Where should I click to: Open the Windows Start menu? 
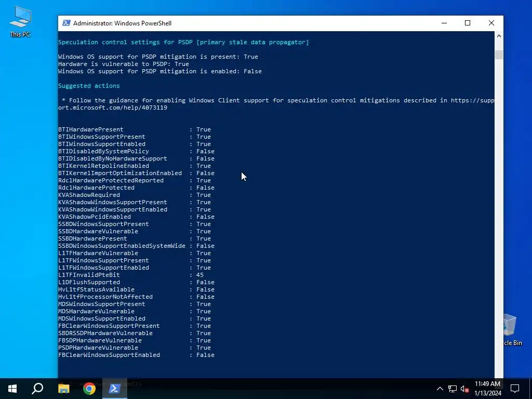[12, 389]
